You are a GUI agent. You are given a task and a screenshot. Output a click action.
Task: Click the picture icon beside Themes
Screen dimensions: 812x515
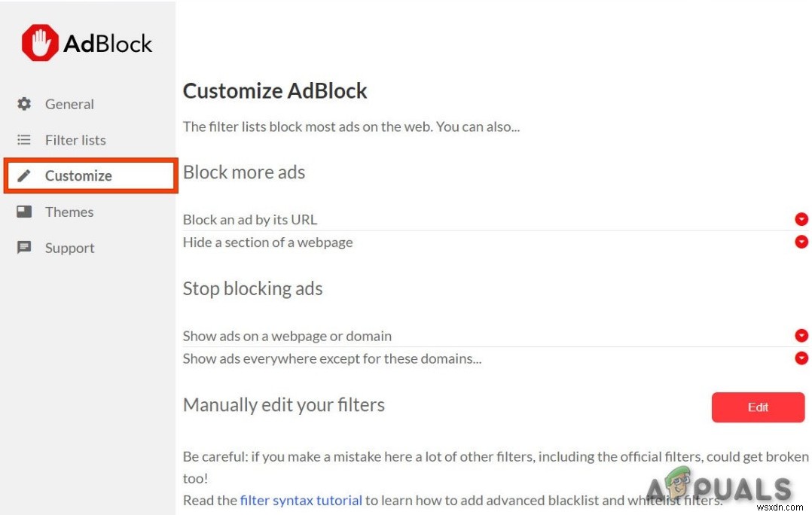[25, 212]
